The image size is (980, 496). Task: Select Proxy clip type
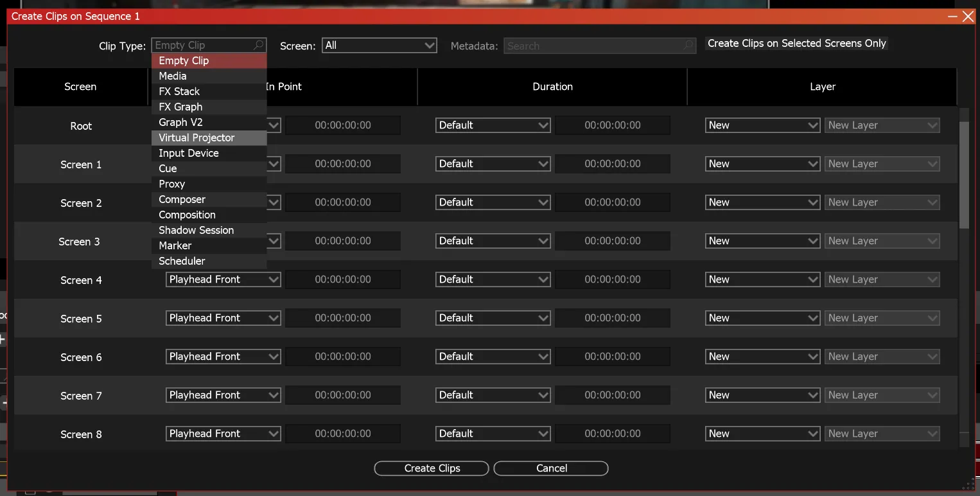pos(209,184)
